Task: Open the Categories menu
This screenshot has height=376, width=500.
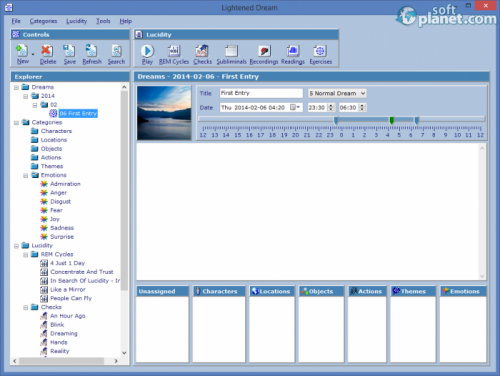Action: (43, 21)
